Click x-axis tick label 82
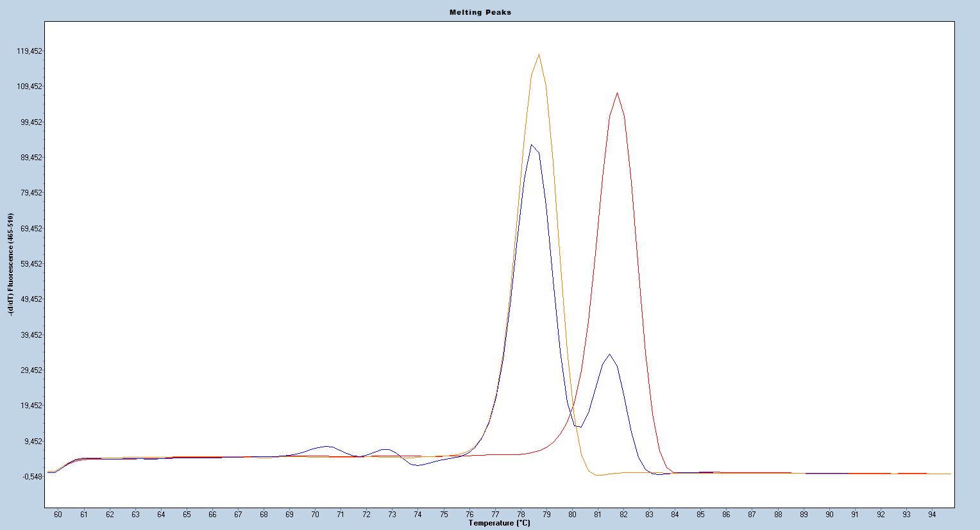The height and width of the screenshot is (530, 980). [623, 515]
